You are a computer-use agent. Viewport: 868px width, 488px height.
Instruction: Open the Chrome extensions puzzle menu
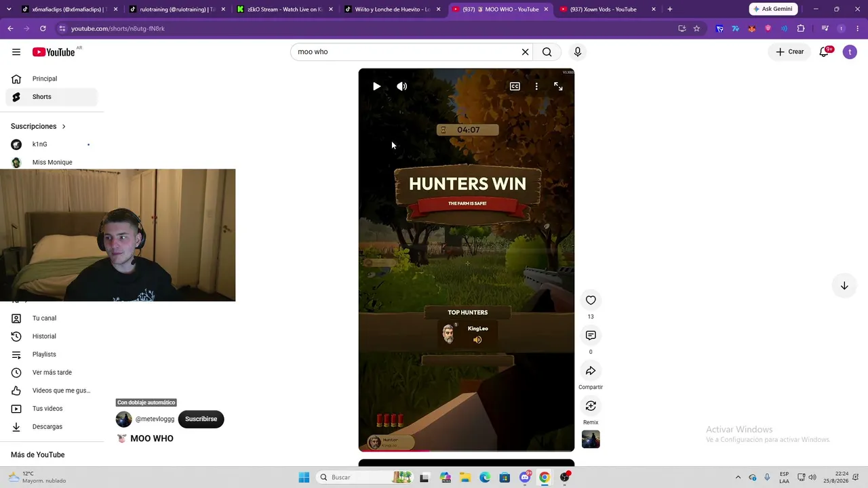[x=801, y=28]
